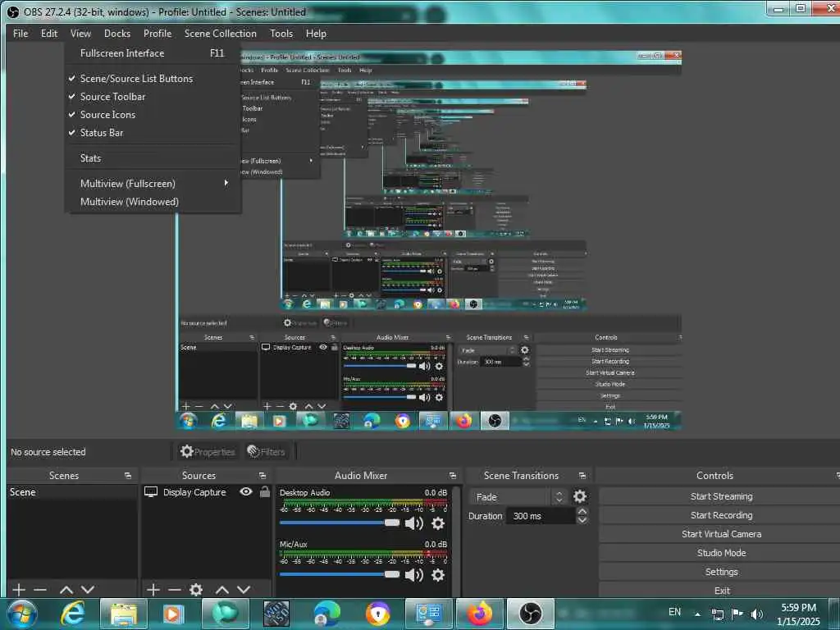840x630 pixels.
Task: Click the Exit button
Action: [x=721, y=591]
